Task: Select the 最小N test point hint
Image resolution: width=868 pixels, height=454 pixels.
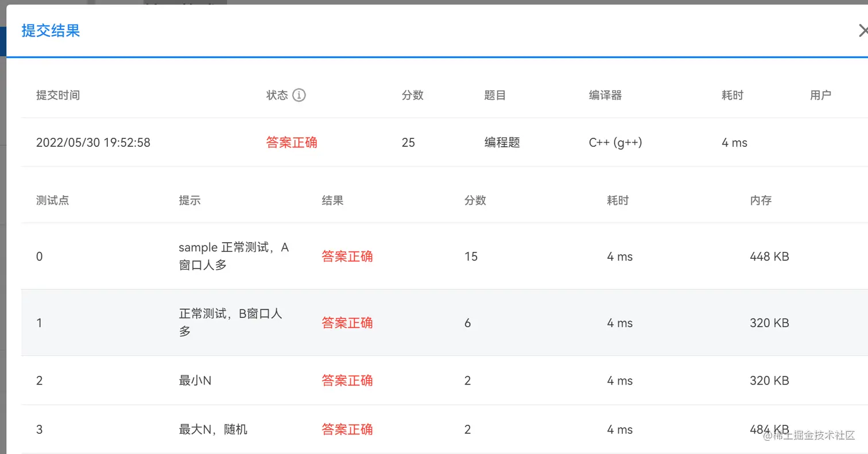Action: [x=195, y=381]
